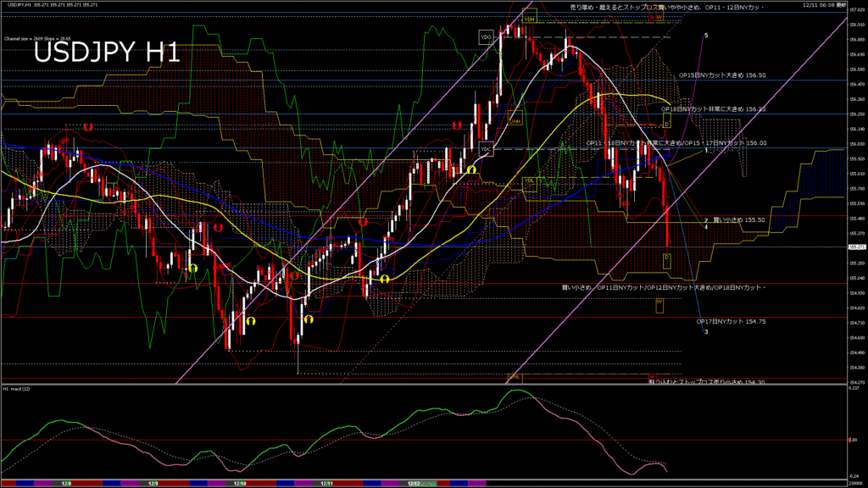Click the USDJPY H1 chart title

[x=106, y=53]
